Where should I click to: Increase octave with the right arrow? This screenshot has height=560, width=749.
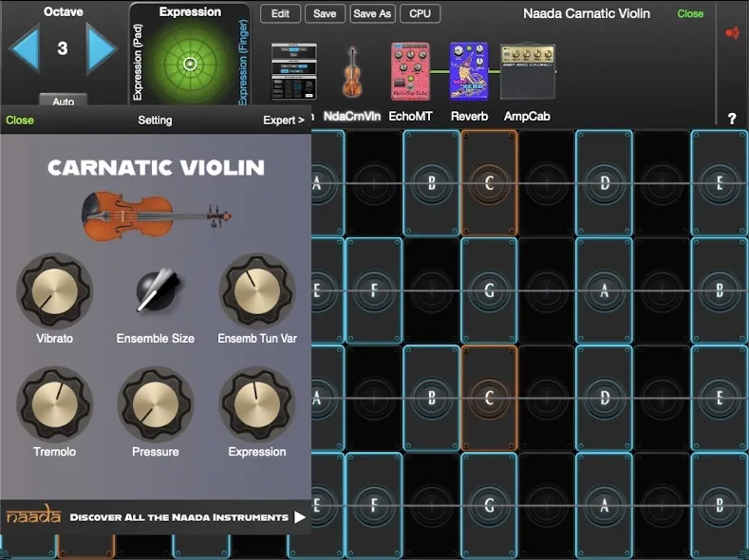(102, 48)
